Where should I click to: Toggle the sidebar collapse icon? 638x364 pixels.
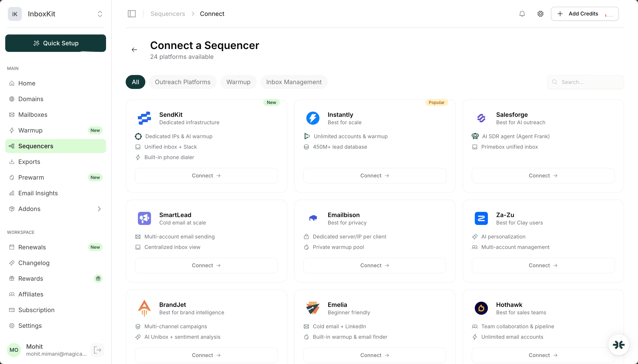[x=132, y=14]
